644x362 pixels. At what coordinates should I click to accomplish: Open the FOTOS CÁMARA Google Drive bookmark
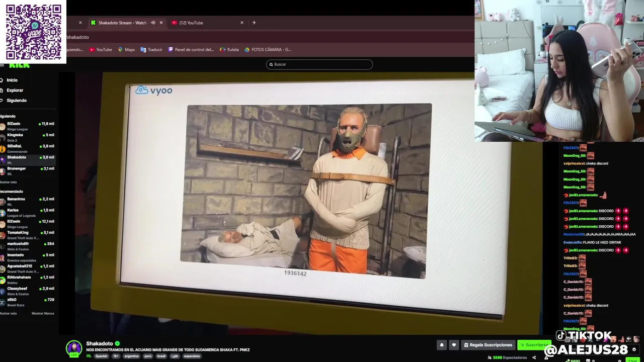tap(268, 50)
